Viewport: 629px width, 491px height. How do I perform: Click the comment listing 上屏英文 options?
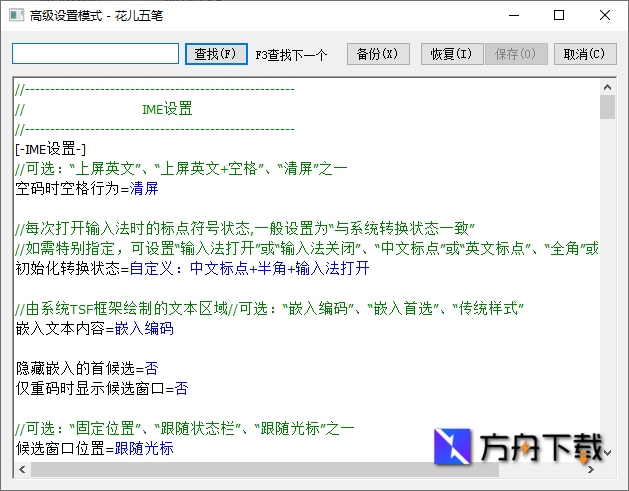click(181, 168)
